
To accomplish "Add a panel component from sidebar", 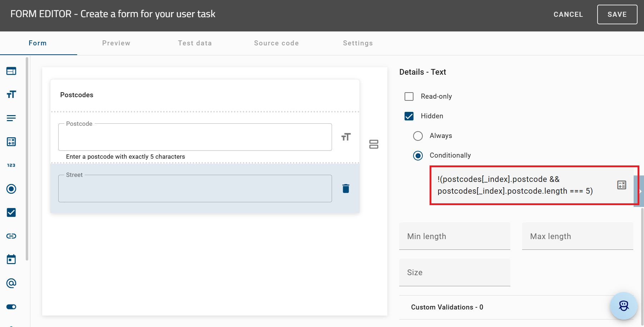I will click(11, 71).
